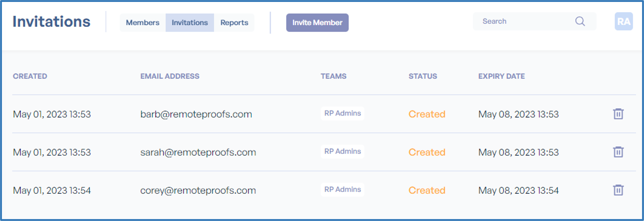Click the Invitations page title
This screenshot has height=221, width=644.
tap(51, 21)
